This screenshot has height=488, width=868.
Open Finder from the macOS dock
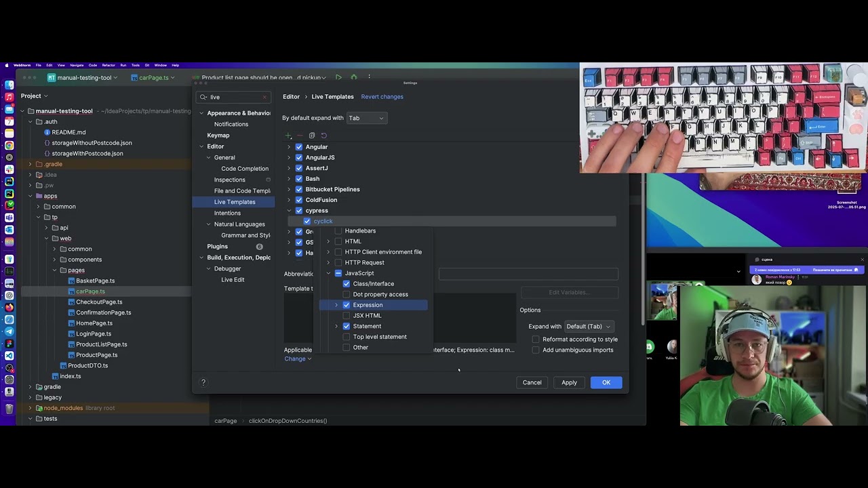(9, 85)
